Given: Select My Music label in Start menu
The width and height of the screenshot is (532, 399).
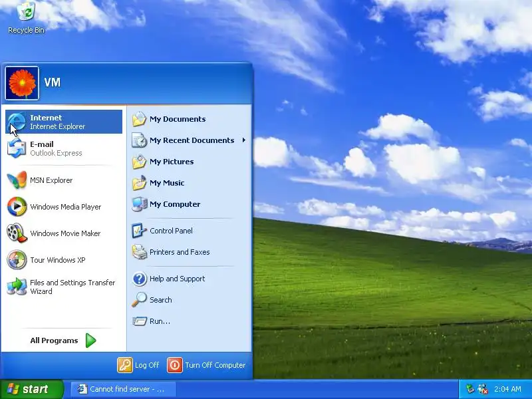Looking at the screenshot, I should pyautogui.click(x=167, y=184).
